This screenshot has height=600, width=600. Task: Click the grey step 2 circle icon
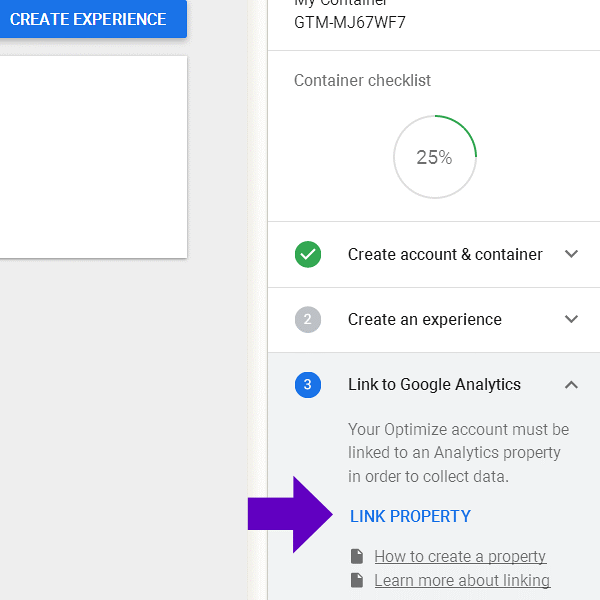click(x=308, y=320)
